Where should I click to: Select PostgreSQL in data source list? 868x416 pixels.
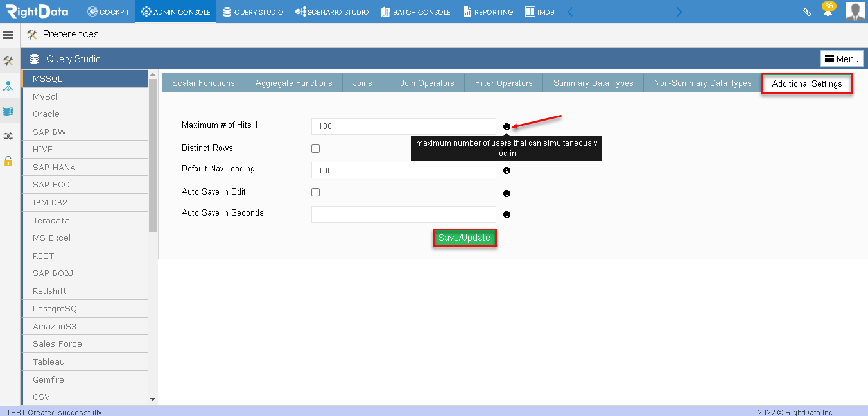tap(85, 308)
